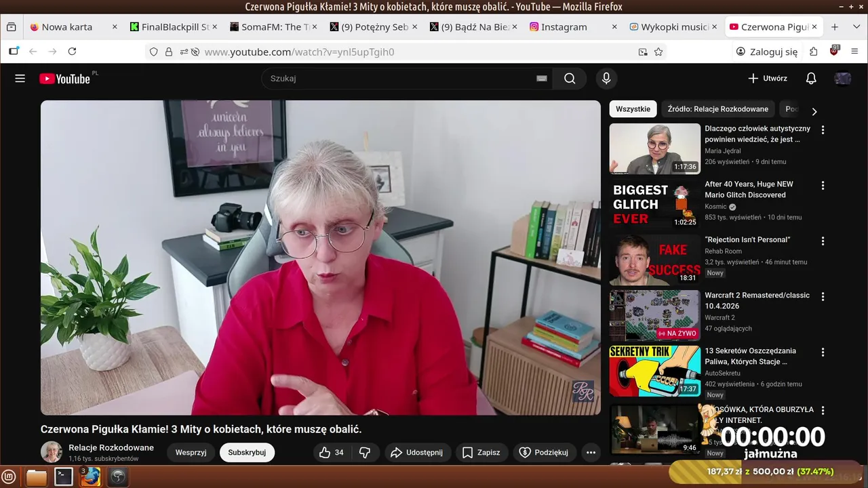Open the Utwórz create menu
Screen dimensions: 868x488
(x=768, y=79)
